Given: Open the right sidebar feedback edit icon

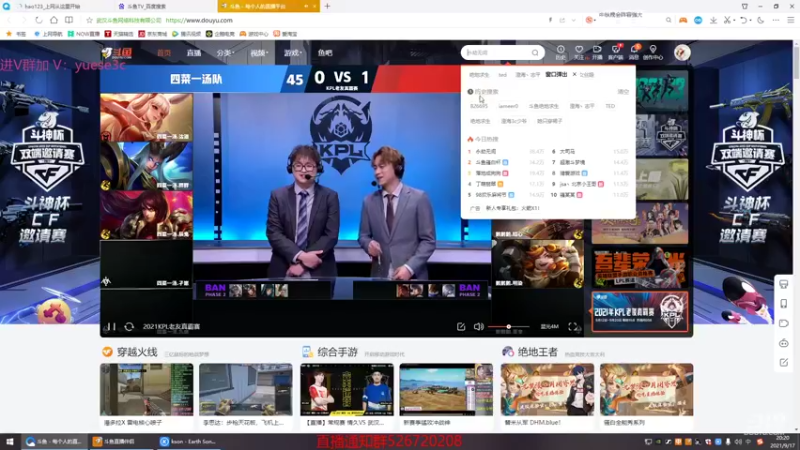Looking at the screenshot, I should [784, 362].
